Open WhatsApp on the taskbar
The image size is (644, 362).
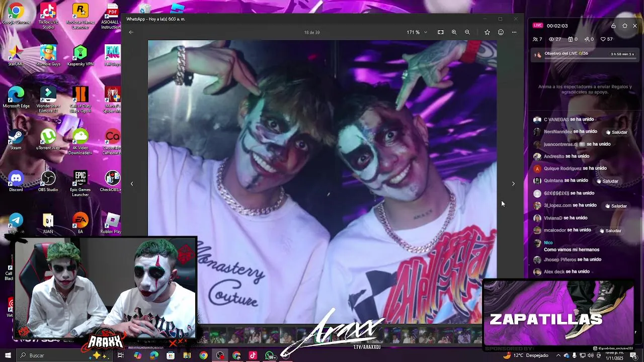tap(270, 355)
